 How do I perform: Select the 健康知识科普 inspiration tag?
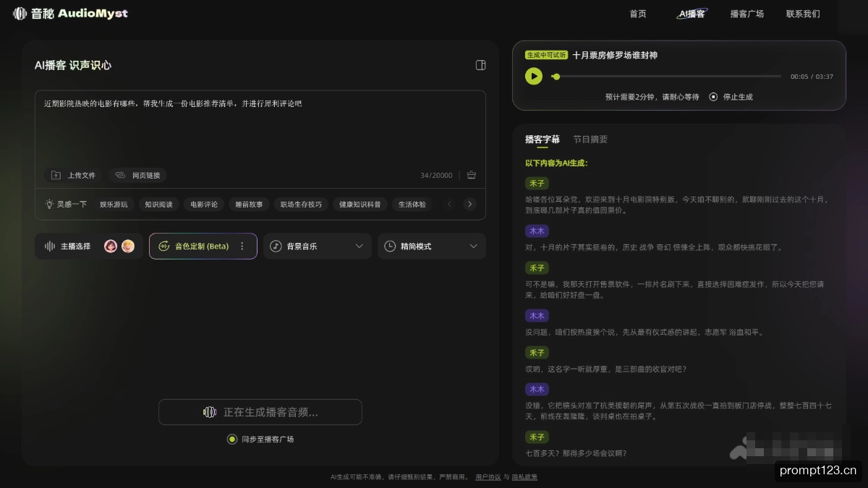tap(360, 205)
